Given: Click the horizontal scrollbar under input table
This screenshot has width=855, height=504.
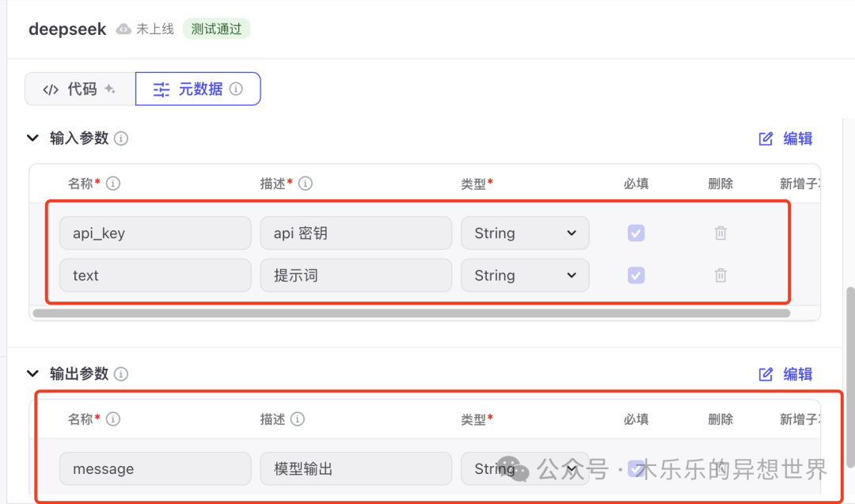Looking at the screenshot, I should tap(412, 313).
